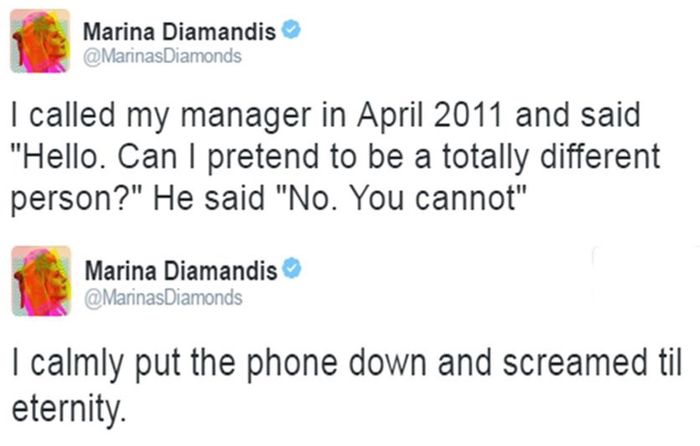Open the tweet ending with 'screamed til eternity'
The image size is (700, 446).
tap(347, 387)
